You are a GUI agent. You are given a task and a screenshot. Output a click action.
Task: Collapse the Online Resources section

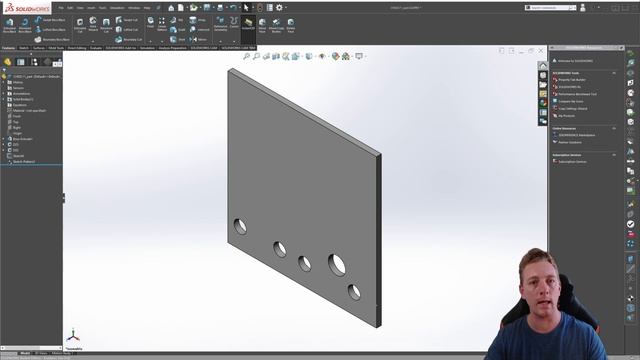[x=614, y=128]
